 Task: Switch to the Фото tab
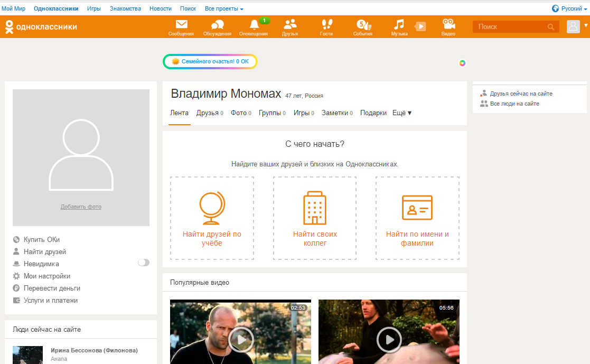click(x=241, y=113)
